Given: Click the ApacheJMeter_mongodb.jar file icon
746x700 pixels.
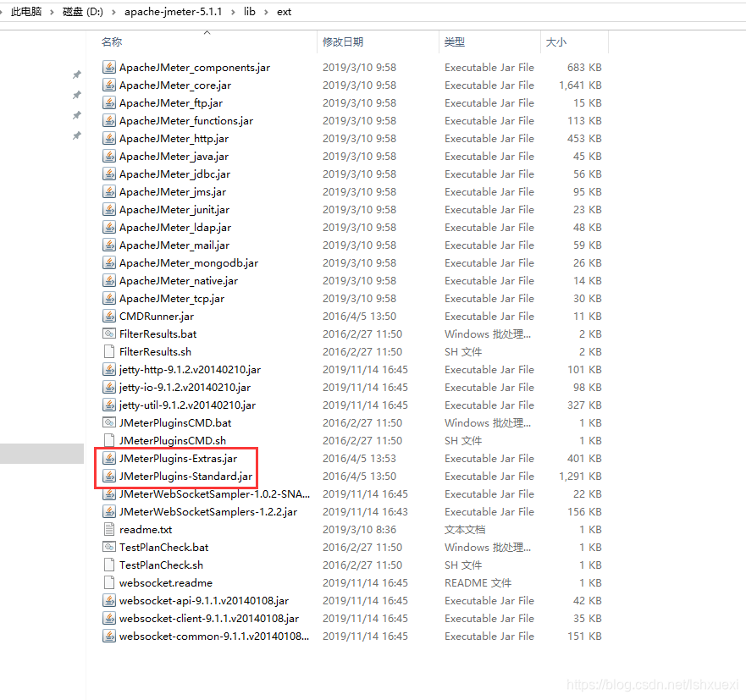Looking at the screenshot, I should [109, 263].
